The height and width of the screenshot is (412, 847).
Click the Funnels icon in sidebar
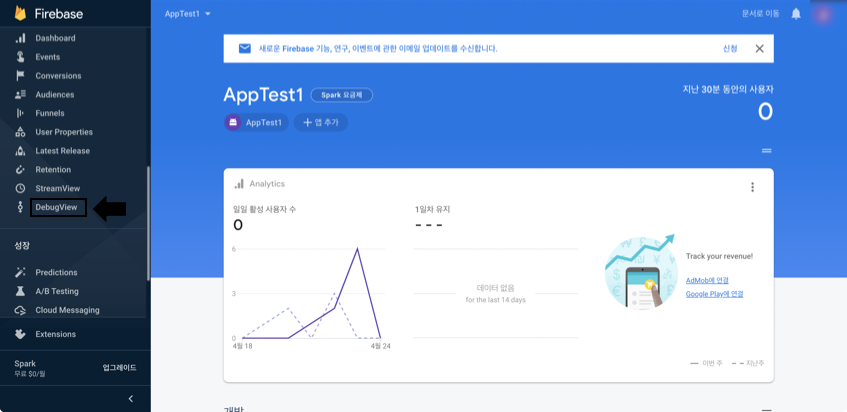(x=20, y=113)
